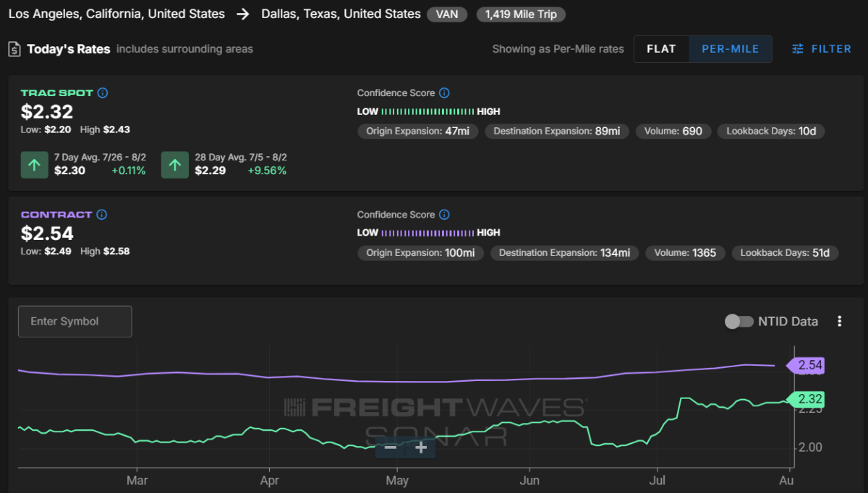Click the 28 Day Avg. $2.29 value
This screenshot has height=493, width=868.
tap(210, 171)
